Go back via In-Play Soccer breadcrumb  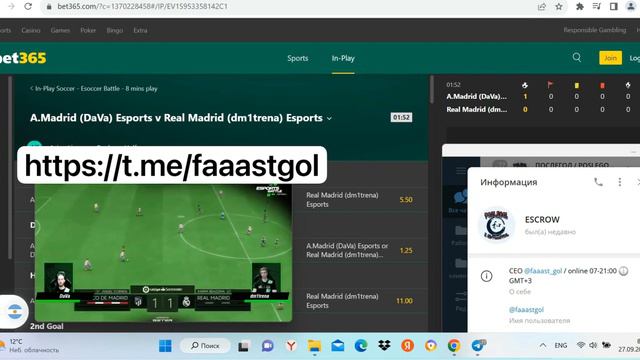coord(93,89)
